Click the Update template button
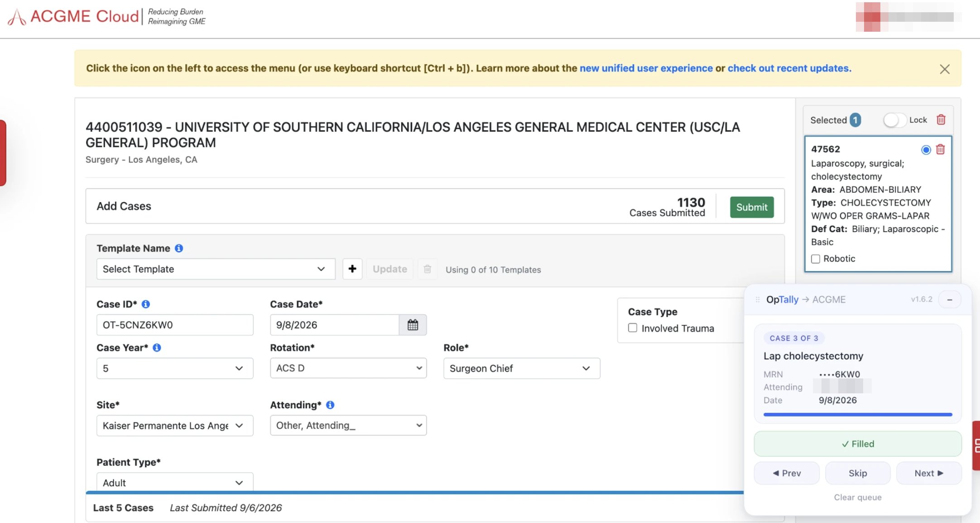This screenshot has height=523, width=980. coord(389,269)
